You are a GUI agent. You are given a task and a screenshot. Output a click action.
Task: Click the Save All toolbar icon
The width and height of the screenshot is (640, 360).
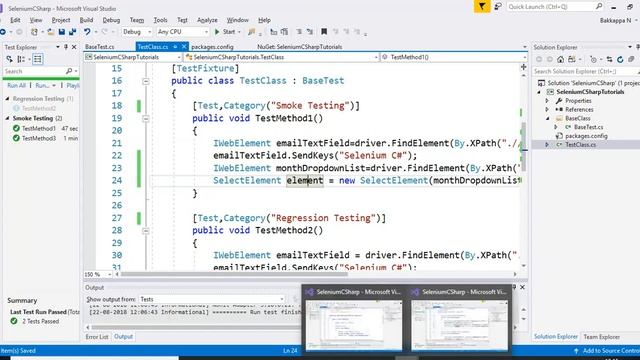pyautogui.click(x=72, y=31)
